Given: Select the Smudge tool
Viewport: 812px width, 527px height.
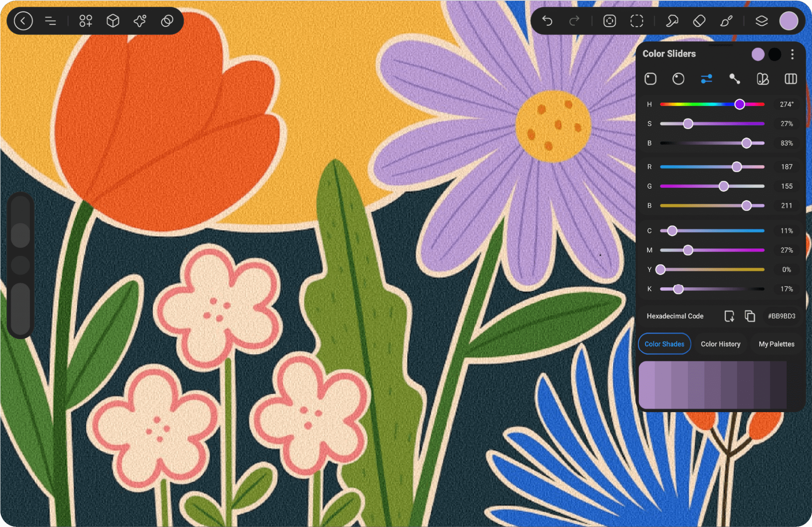Looking at the screenshot, I should coord(672,21).
